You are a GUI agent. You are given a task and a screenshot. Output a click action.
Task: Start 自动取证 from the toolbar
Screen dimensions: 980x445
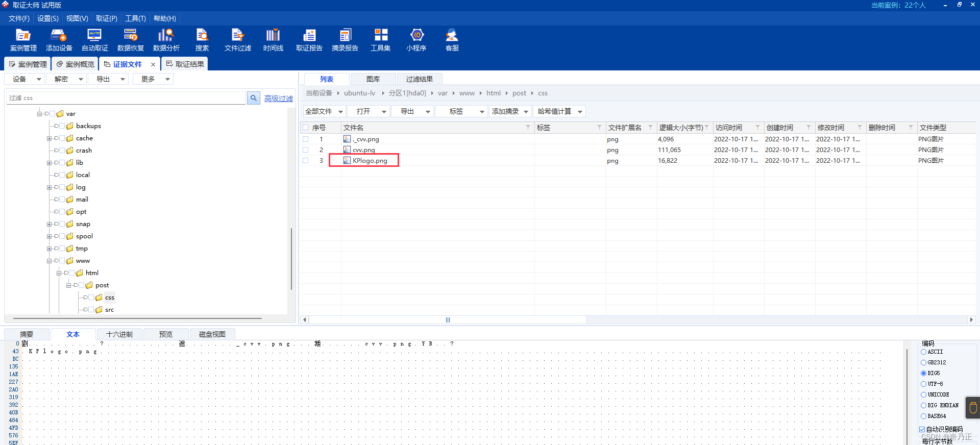[94, 40]
